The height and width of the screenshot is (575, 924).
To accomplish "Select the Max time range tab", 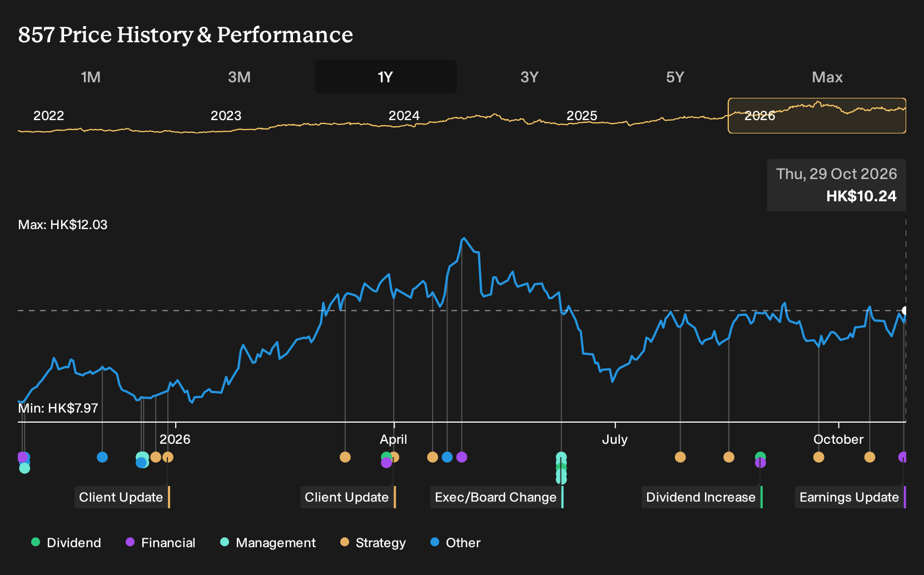I will click(x=827, y=77).
